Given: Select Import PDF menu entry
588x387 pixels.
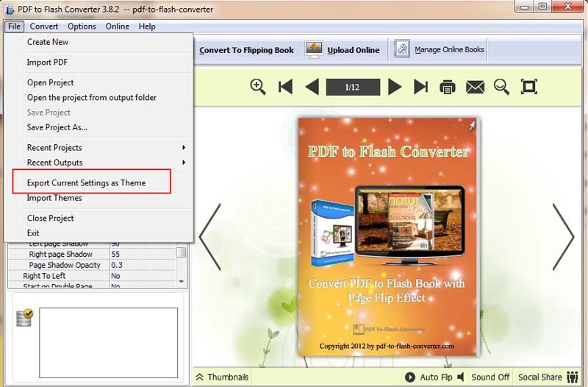Looking at the screenshot, I should 47,63.
